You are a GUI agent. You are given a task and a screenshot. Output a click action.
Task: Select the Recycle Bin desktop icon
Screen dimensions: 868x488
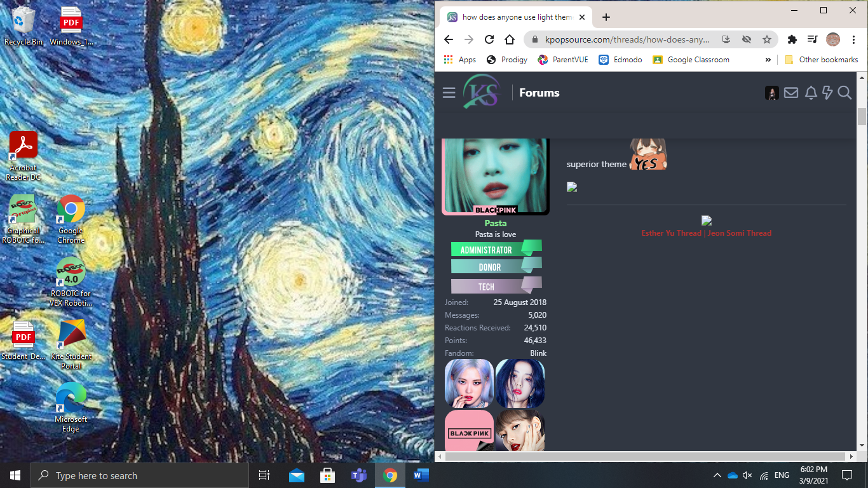(24, 26)
